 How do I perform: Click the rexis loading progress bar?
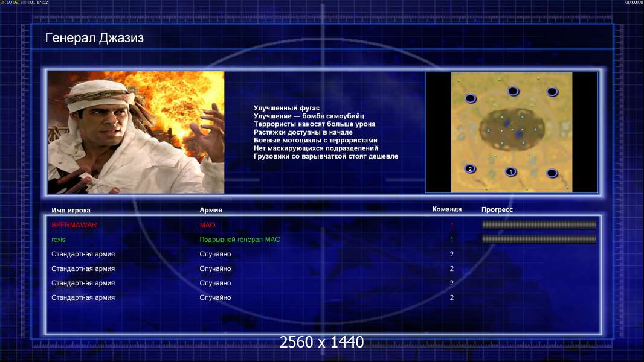(539, 239)
